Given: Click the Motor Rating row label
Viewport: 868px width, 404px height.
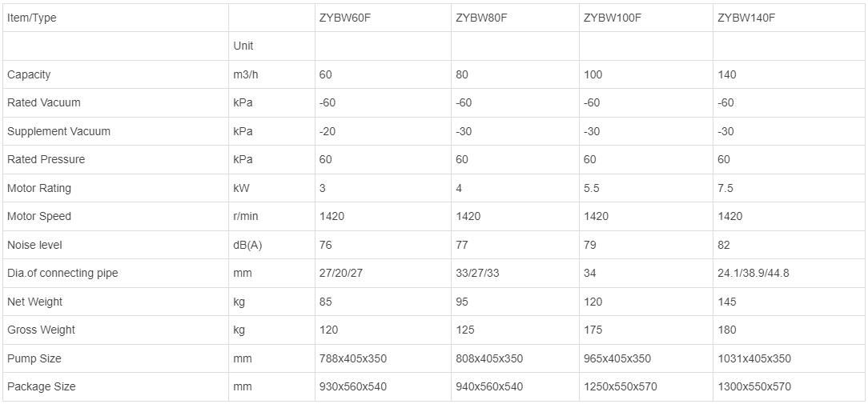Looking at the screenshot, I should pos(39,188).
